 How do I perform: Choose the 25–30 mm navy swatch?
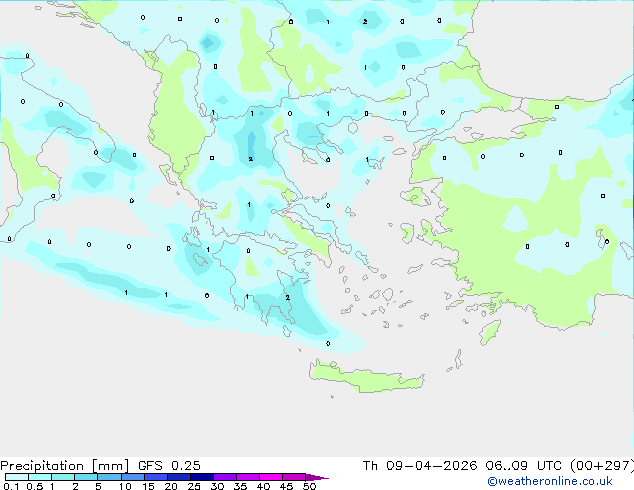pyautogui.click(x=201, y=477)
